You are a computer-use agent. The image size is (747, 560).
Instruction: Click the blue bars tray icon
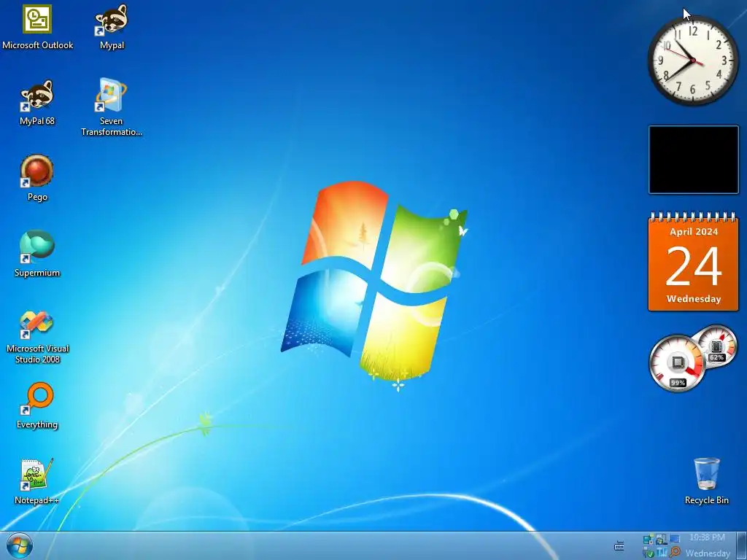pyautogui.click(x=662, y=553)
